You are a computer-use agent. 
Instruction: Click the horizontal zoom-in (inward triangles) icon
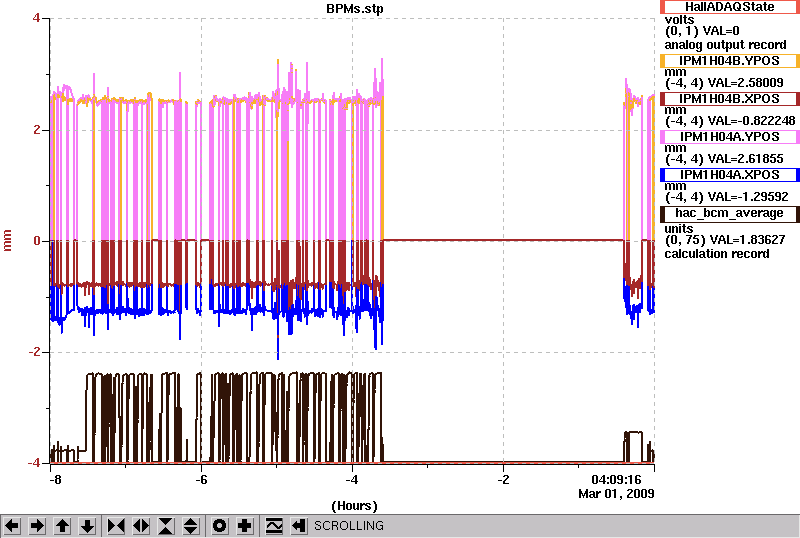(x=116, y=526)
